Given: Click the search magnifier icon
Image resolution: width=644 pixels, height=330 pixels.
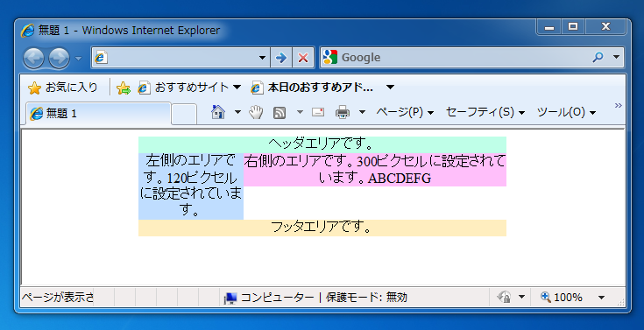Looking at the screenshot, I should tap(598, 57).
